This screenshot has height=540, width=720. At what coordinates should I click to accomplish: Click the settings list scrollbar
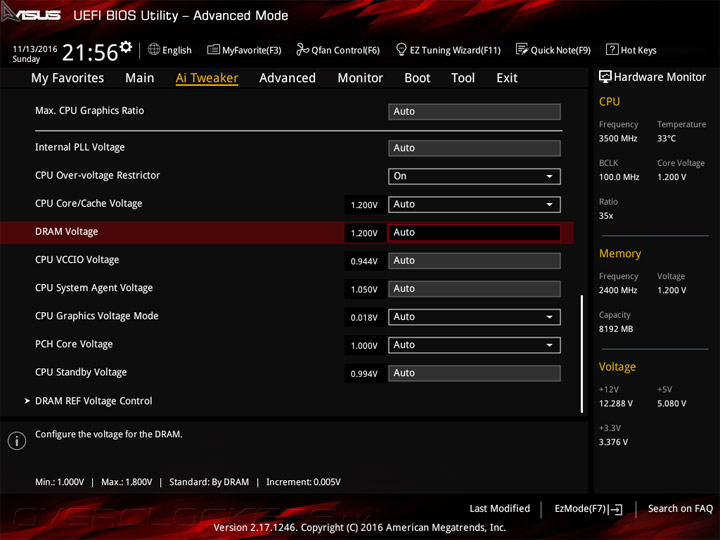(x=582, y=354)
